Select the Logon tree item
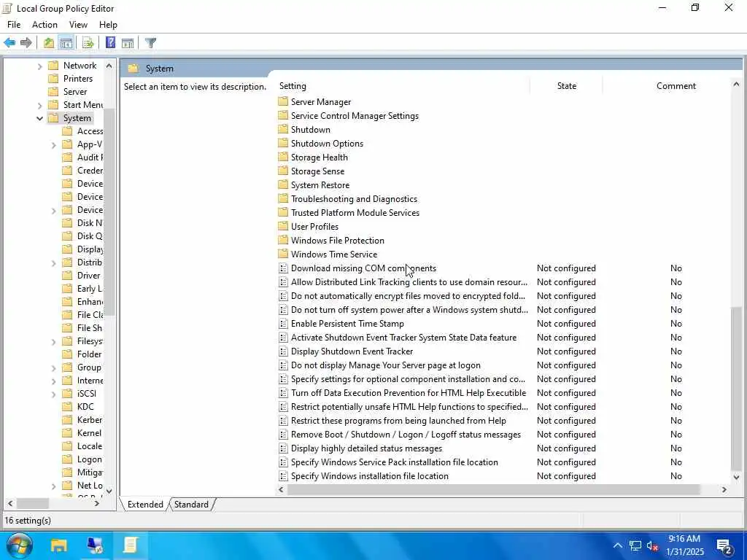The width and height of the screenshot is (747, 560). [90, 459]
